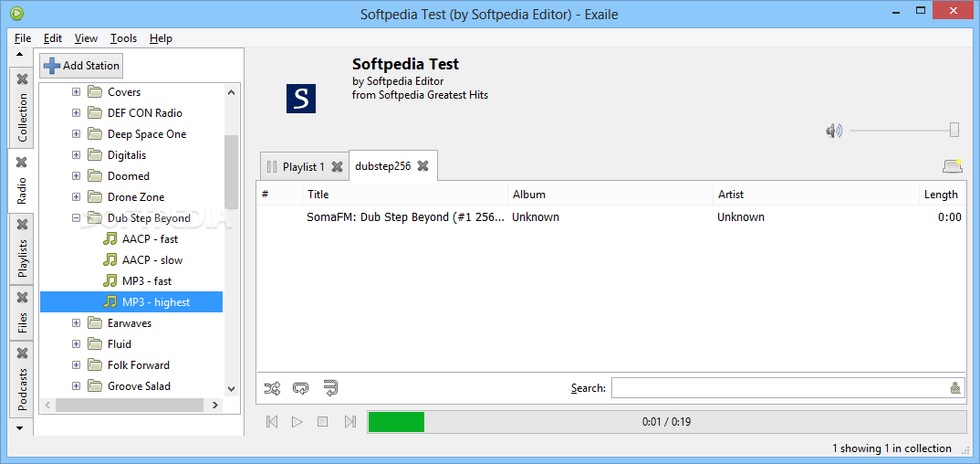Click the playlist Search field
Viewport: 980px width, 464px height.
tap(780, 387)
